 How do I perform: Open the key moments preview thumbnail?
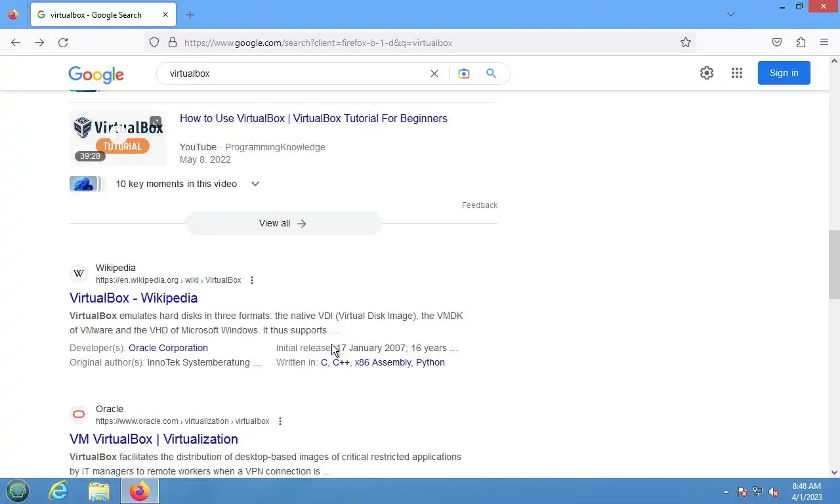[x=85, y=184]
